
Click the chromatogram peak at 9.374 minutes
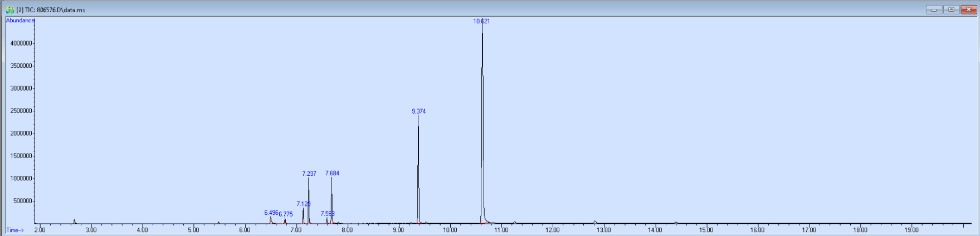tap(418, 170)
